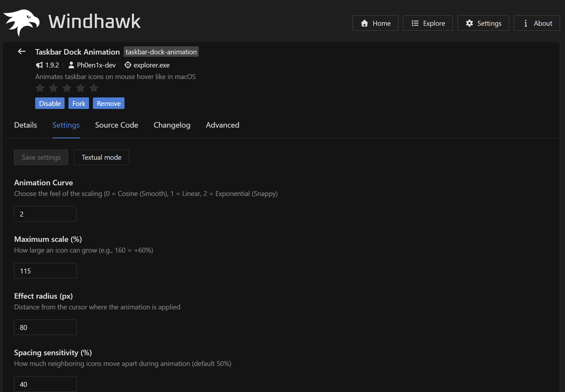The height and width of the screenshot is (392, 565).
Task: Rate the mod one star
Action: pyautogui.click(x=40, y=88)
